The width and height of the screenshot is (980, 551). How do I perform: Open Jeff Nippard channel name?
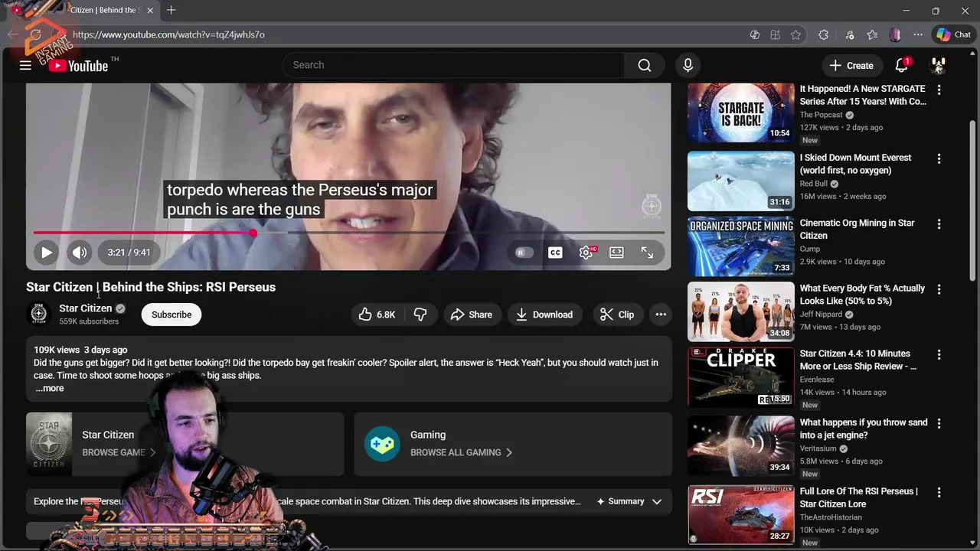coord(822,315)
